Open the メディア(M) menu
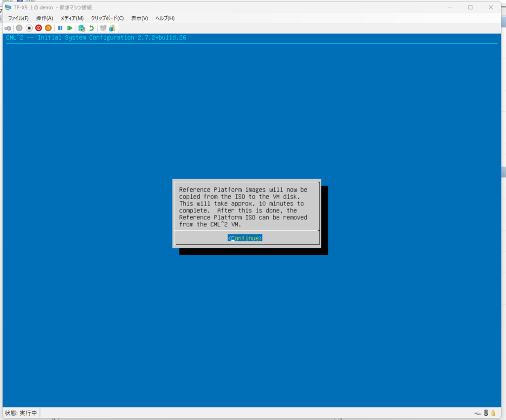Screen dimensions: 506x420 (72, 18)
